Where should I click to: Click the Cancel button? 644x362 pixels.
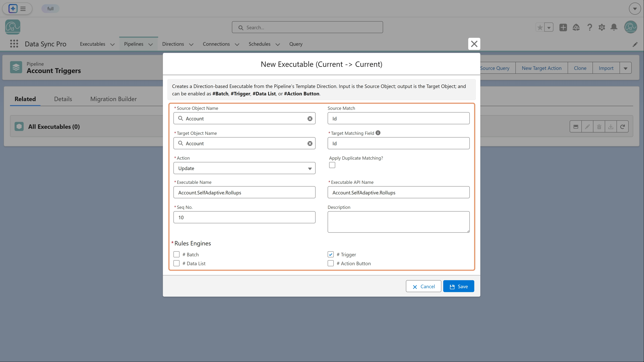(423, 286)
